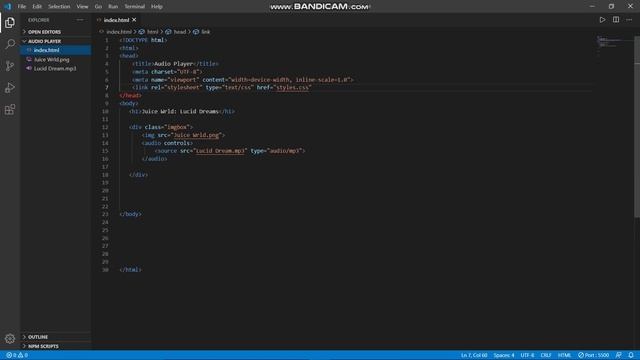Click errors and warnings status indicator
Viewport: 640px width, 360px height.
[17, 355]
